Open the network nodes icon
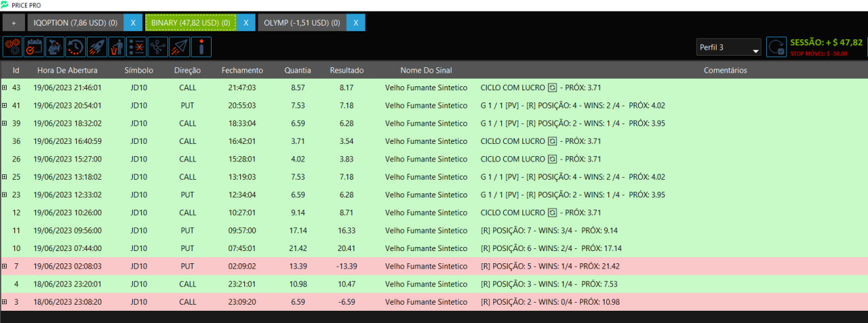This screenshot has height=323, width=868. pyautogui.click(x=158, y=47)
